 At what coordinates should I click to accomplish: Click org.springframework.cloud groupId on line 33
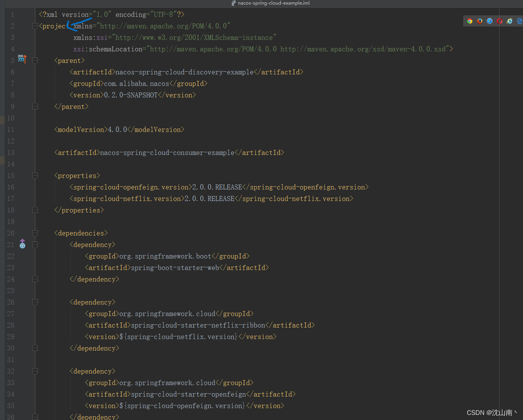pyautogui.click(x=167, y=383)
